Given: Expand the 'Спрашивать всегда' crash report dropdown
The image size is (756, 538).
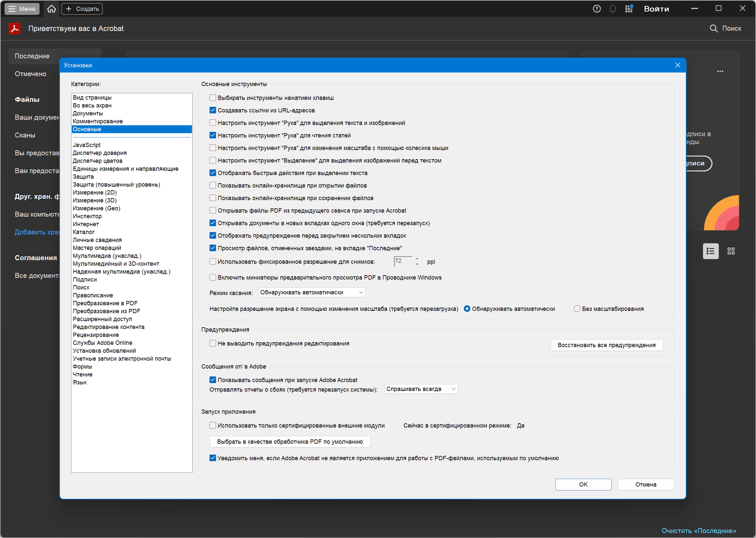Looking at the screenshot, I should (x=421, y=389).
